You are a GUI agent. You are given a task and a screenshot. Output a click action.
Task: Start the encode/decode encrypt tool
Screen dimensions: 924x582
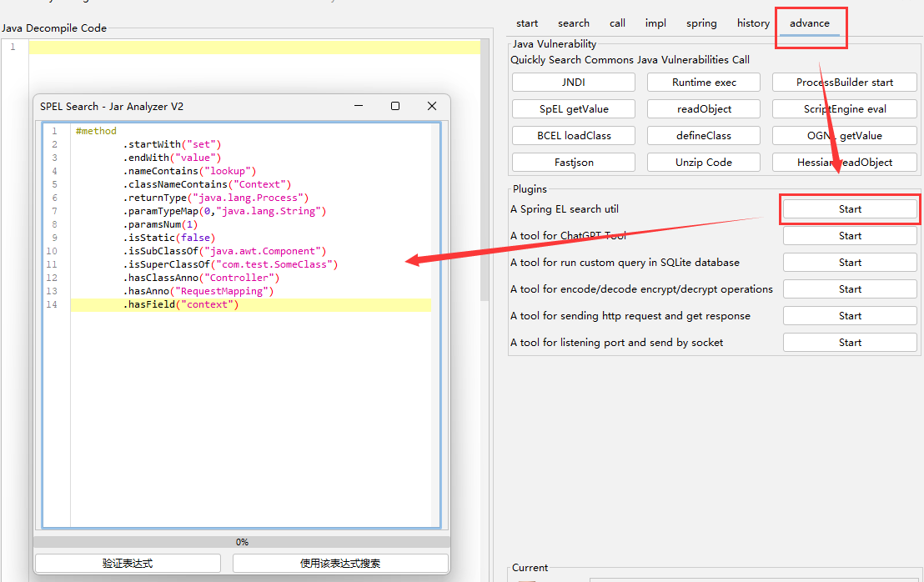(x=850, y=289)
